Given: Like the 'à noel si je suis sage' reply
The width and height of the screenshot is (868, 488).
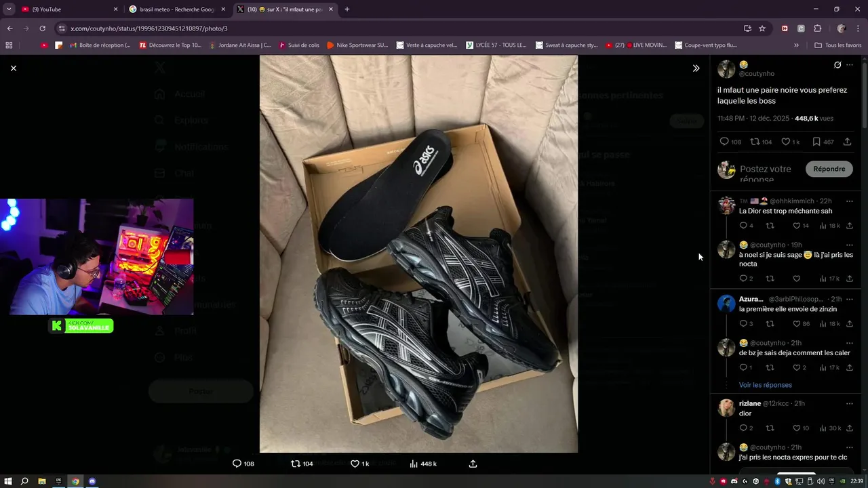Looking at the screenshot, I should (796, 279).
